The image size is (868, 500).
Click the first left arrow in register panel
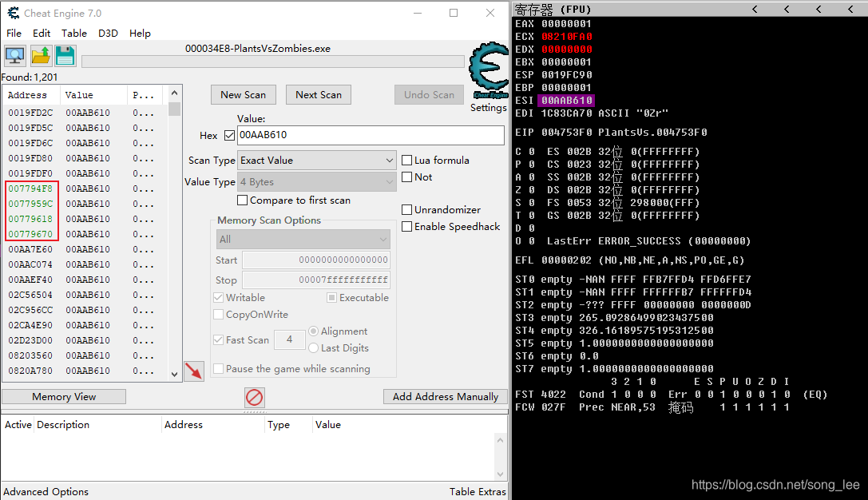coord(755,9)
